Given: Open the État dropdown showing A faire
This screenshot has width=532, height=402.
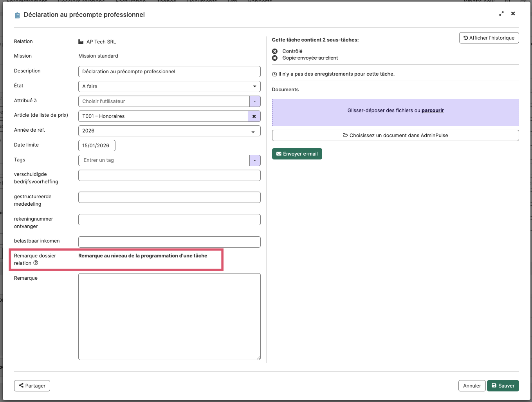Looking at the screenshot, I should coord(170,87).
